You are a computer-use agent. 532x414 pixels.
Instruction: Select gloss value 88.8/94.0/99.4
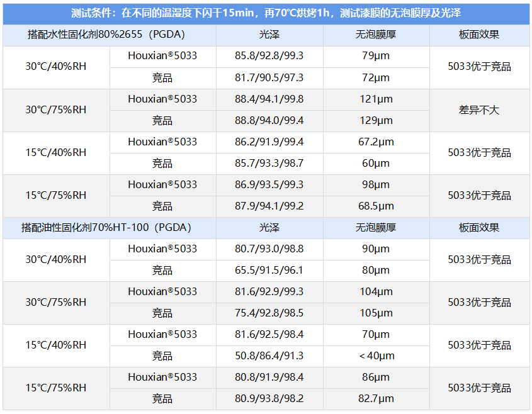pos(269,121)
